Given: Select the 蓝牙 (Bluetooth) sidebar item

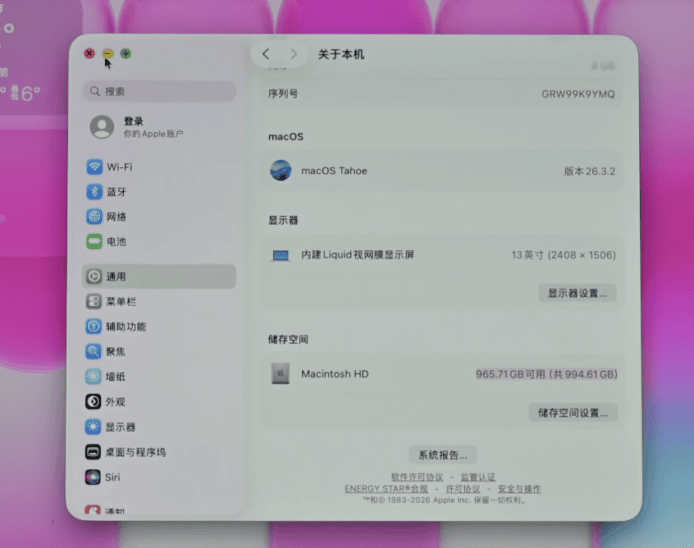Looking at the screenshot, I should [116, 192].
